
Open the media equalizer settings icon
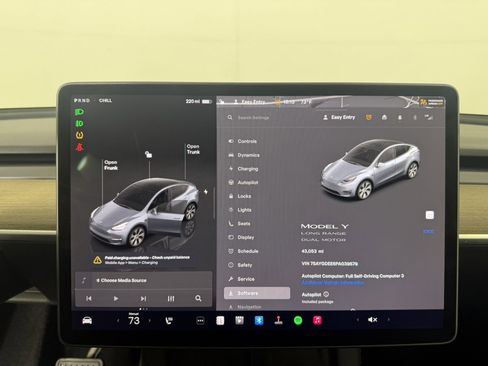pyautogui.click(x=171, y=298)
